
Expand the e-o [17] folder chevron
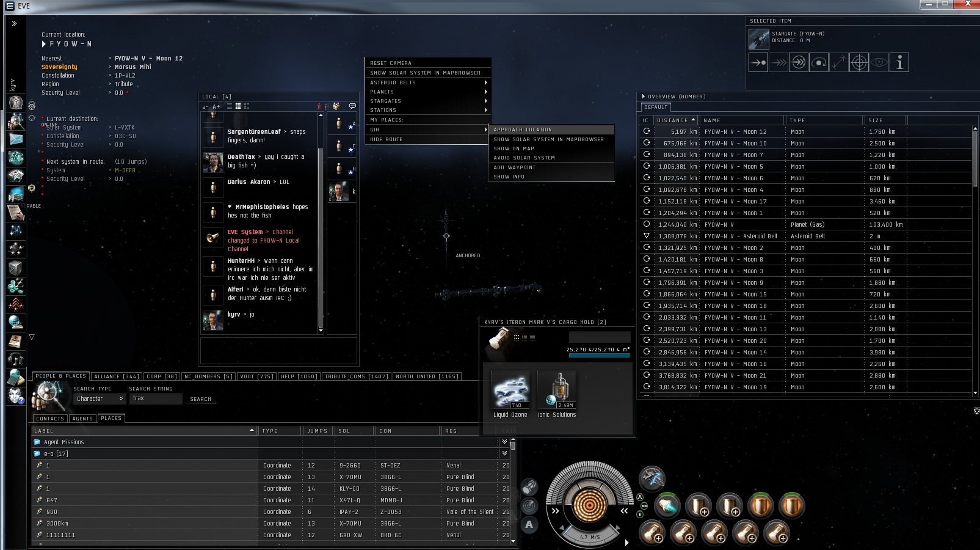click(x=504, y=453)
